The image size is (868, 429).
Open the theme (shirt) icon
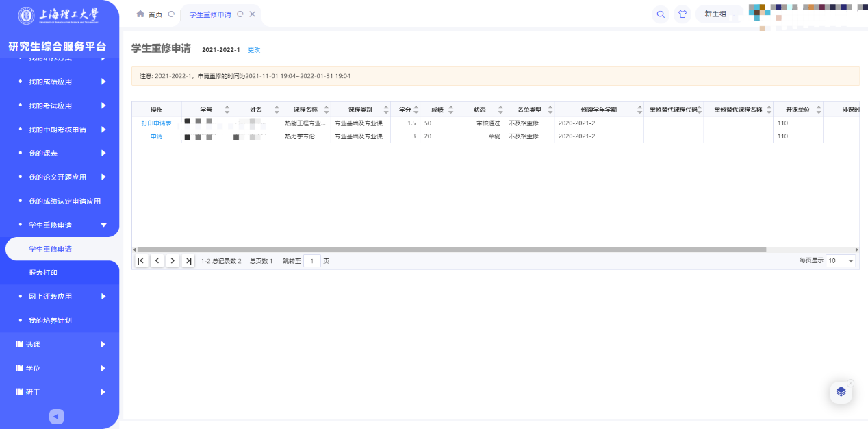coord(682,14)
